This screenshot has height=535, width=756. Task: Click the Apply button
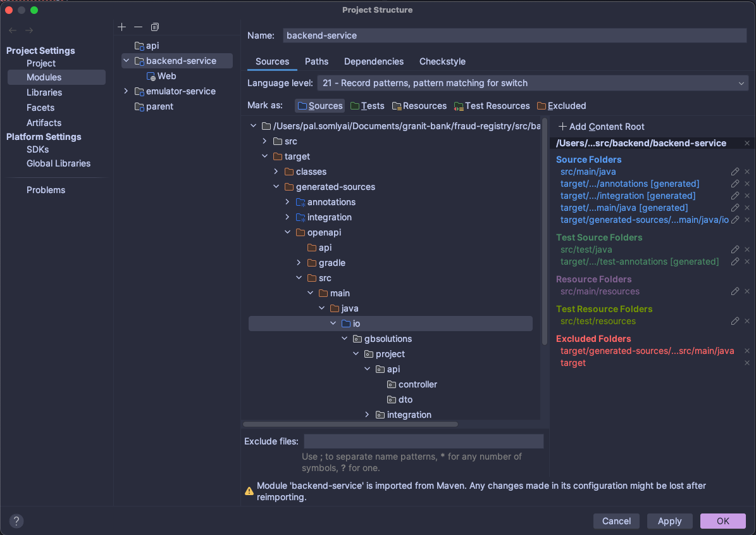tap(669, 521)
